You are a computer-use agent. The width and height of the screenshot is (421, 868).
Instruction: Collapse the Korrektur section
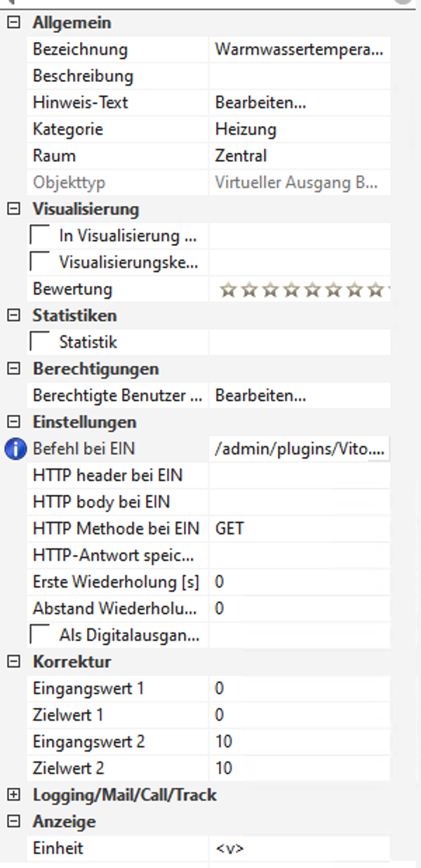13,662
